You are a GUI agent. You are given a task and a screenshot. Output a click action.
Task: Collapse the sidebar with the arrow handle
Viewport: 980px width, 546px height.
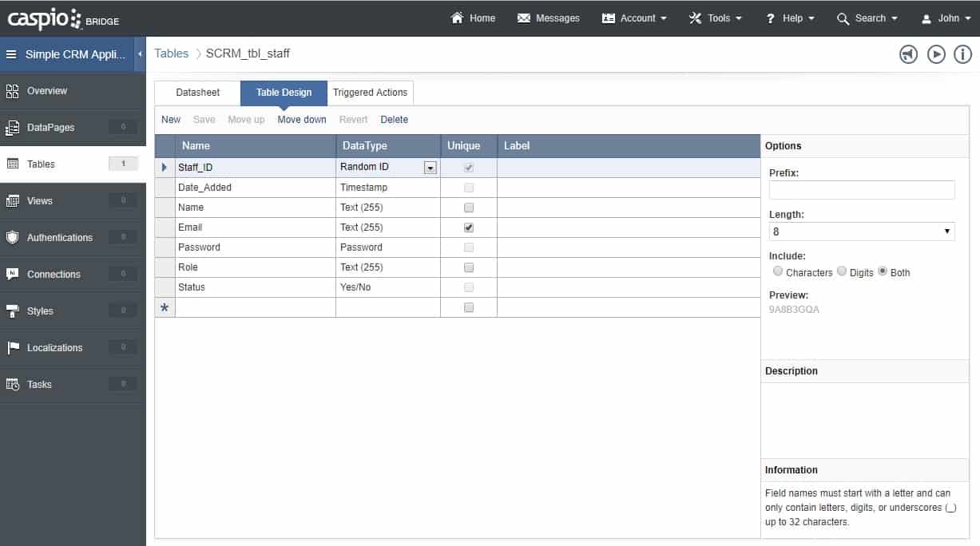[x=140, y=54]
